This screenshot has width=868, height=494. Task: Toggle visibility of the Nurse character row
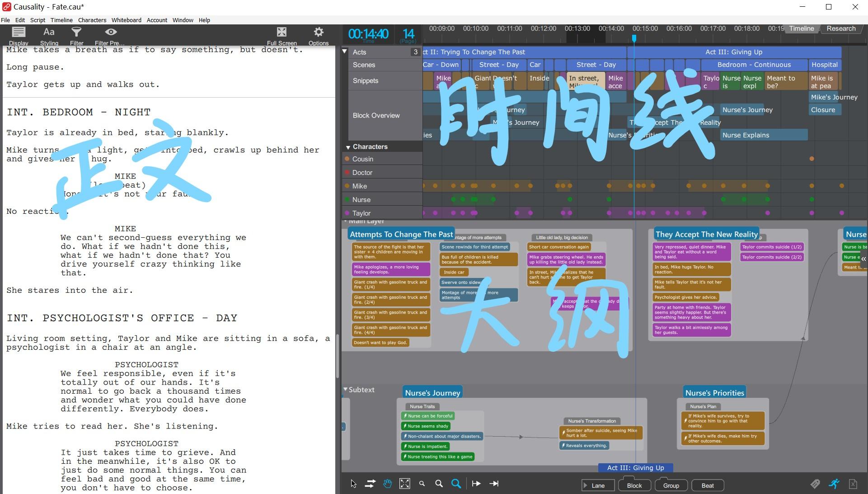point(348,199)
